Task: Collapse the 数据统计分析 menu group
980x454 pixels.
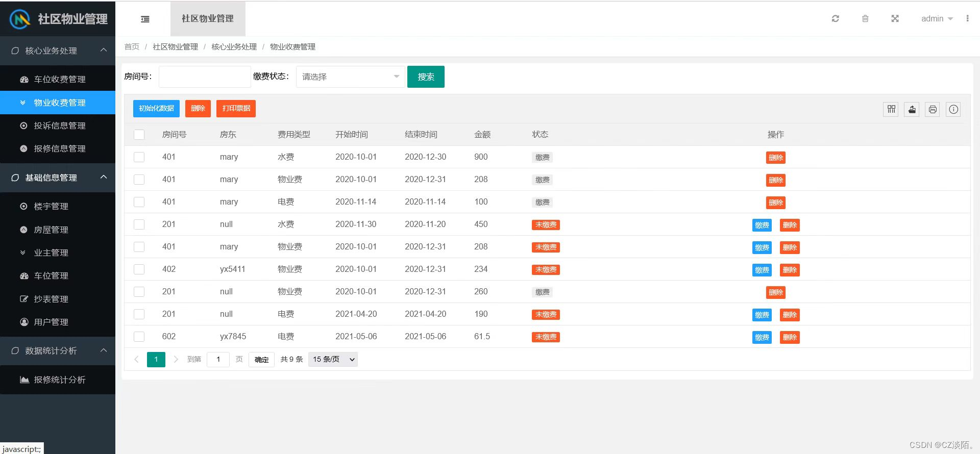Action: tap(58, 350)
